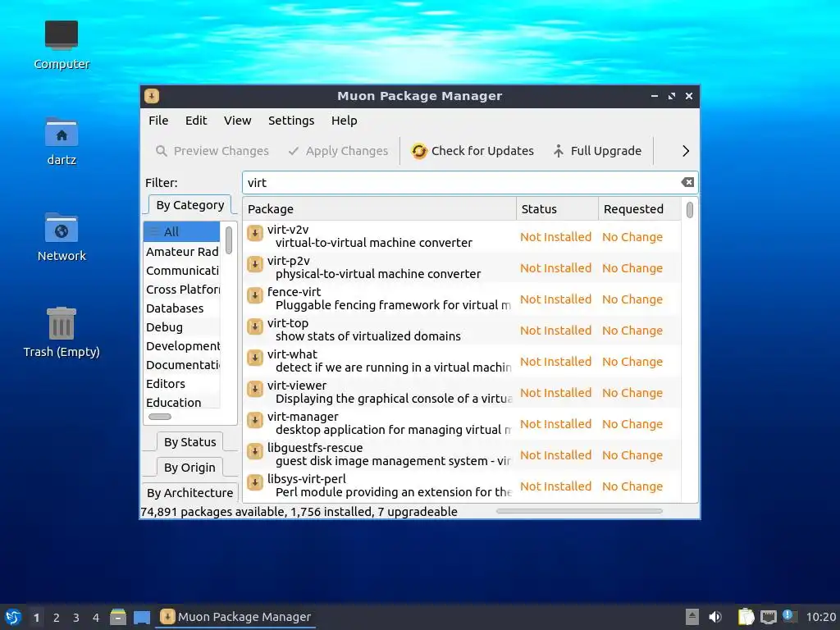Click the volume icon in system tray
This screenshot has height=630, width=840.
[715, 617]
